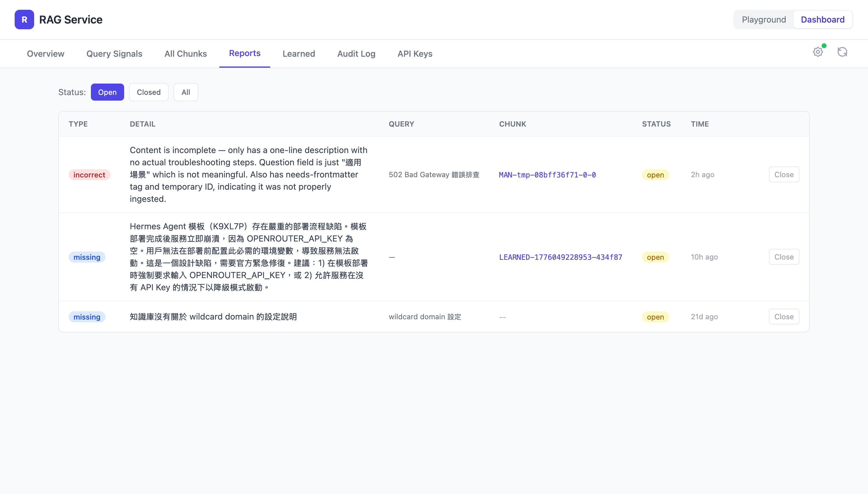Click the refresh icon

pos(842,52)
